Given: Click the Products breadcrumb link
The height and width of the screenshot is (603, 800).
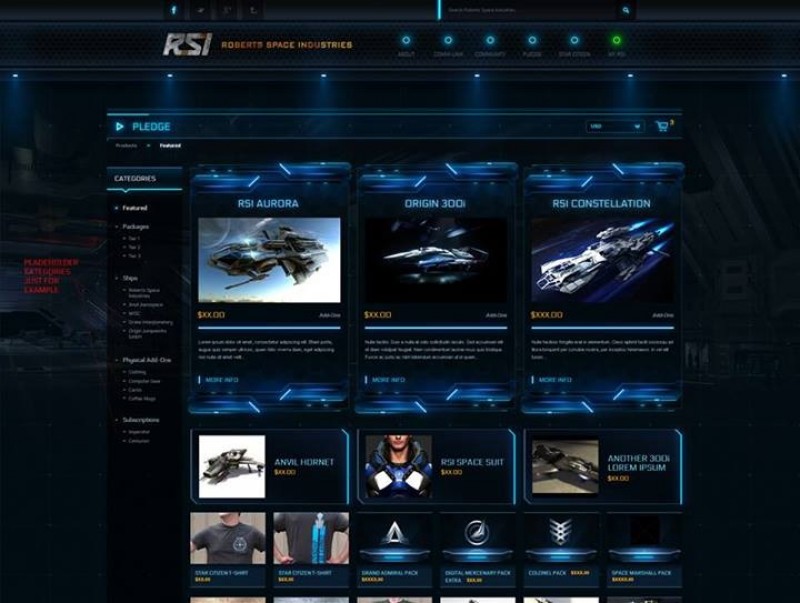Looking at the screenshot, I should [126, 145].
